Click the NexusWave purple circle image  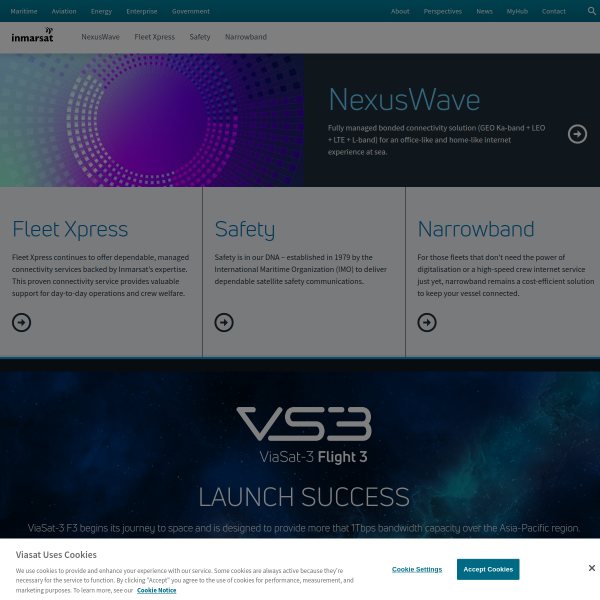click(152, 120)
